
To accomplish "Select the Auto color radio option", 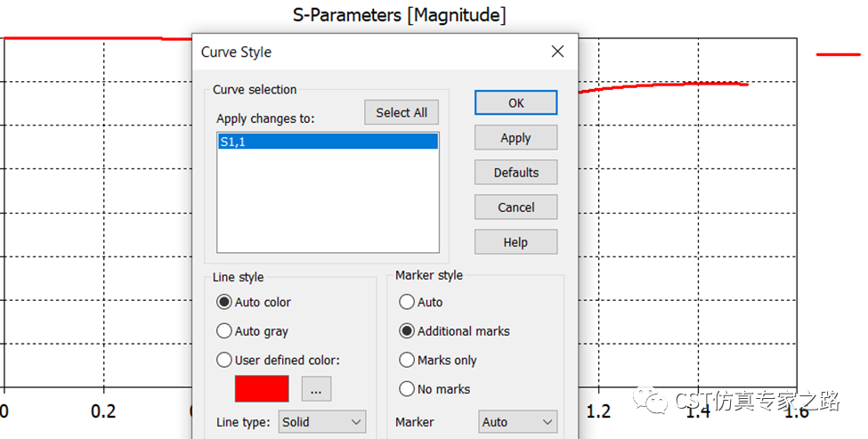I will pos(254,302).
